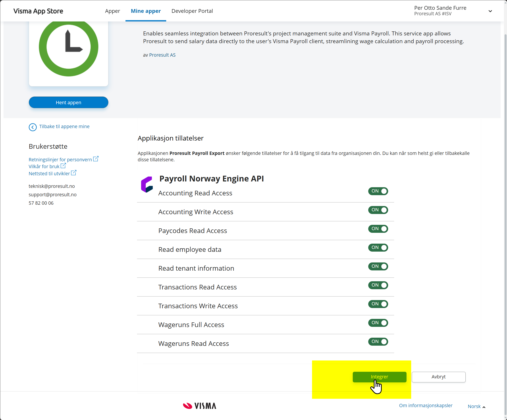Click the Applikasjon tillatelser heading
The width and height of the screenshot is (507, 420).
171,138
